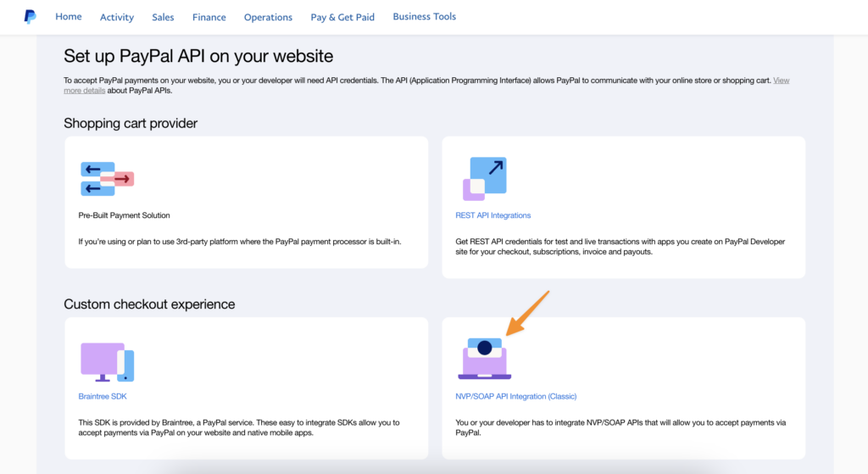The width and height of the screenshot is (868, 474).
Task: Open the Activity menu
Action: click(117, 17)
